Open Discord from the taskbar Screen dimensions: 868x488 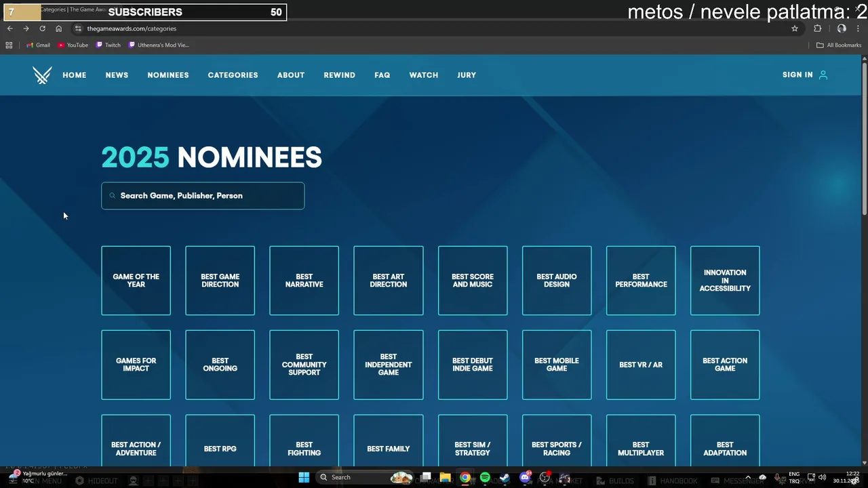[525, 477]
